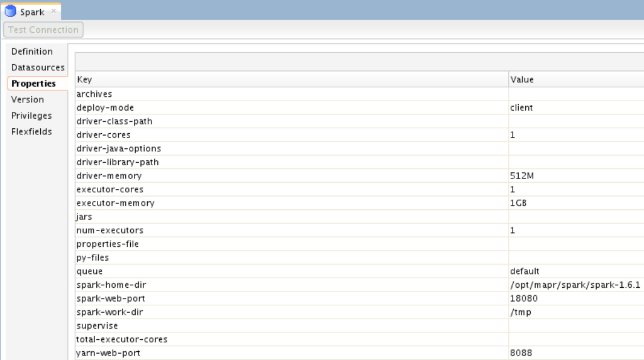644x360 pixels.
Task: Click the Key column header
Action: (292, 79)
